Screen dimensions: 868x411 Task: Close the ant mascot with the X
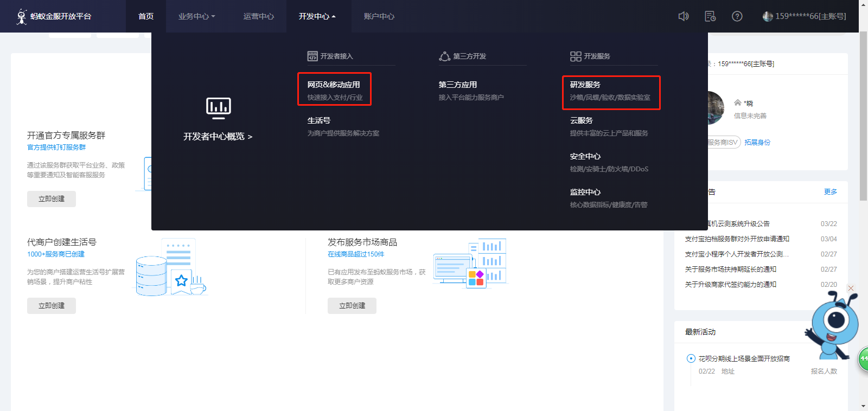coord(851,288)
